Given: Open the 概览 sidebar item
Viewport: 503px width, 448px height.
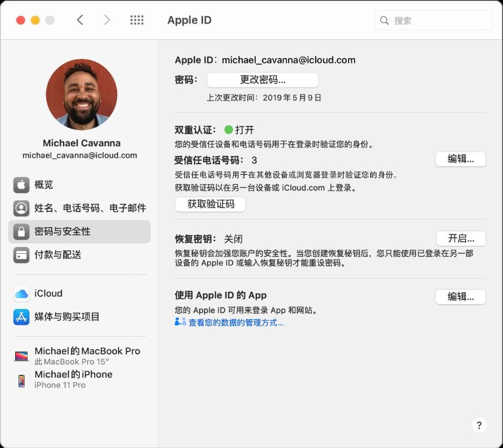Looking at the screenshot, I should (79, 185).
